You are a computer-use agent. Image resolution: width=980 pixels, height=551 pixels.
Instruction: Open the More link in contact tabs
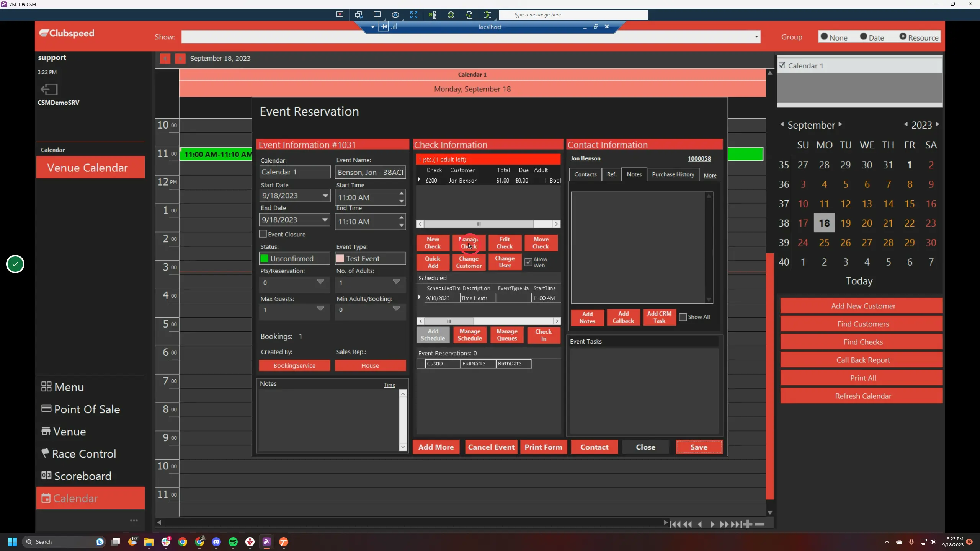click(x=710, y=176)
